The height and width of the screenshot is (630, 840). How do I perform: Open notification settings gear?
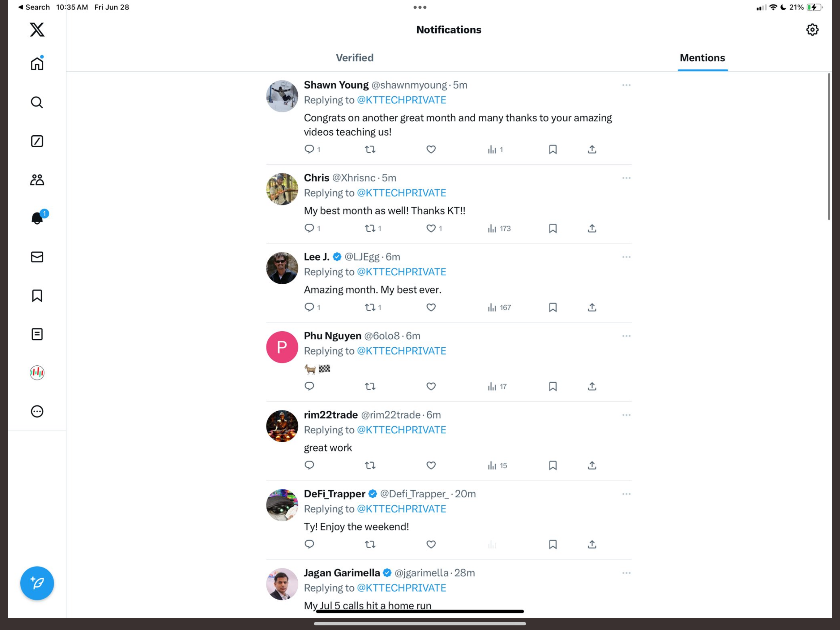(x=812, y=30)
